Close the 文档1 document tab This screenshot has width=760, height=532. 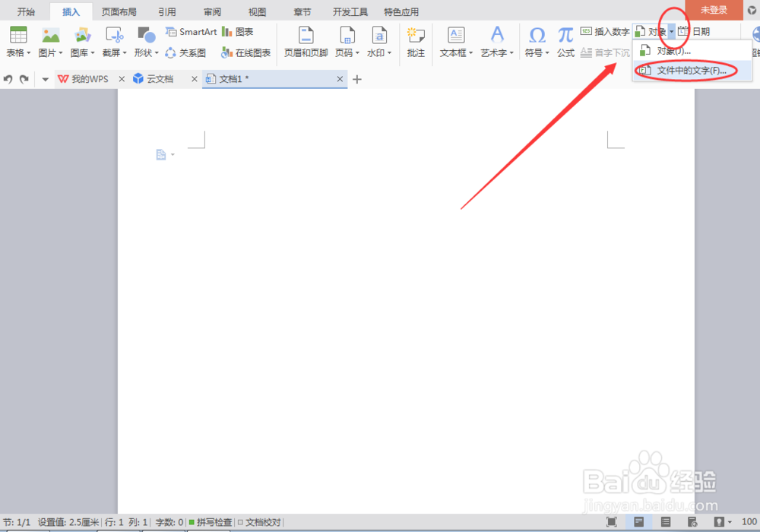[340, 79]
